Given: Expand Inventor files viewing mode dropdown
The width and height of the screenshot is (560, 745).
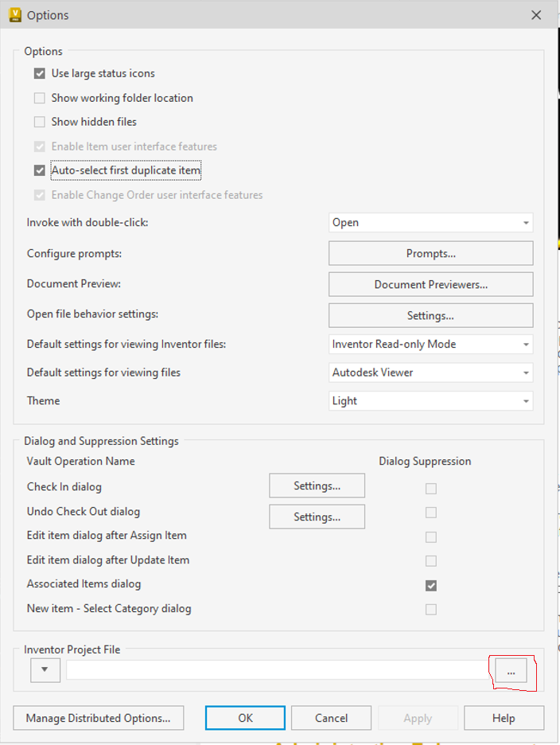Looking at the screenshot, I should [430, 345].
